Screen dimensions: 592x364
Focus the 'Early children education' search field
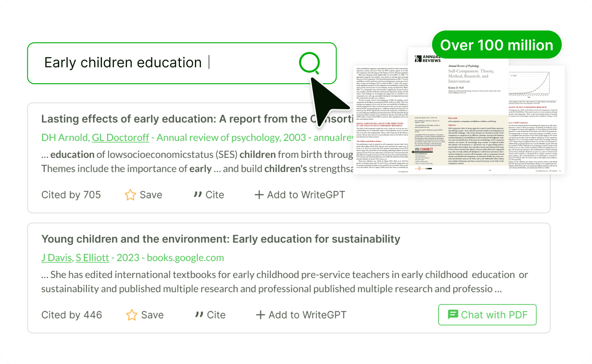182,63
